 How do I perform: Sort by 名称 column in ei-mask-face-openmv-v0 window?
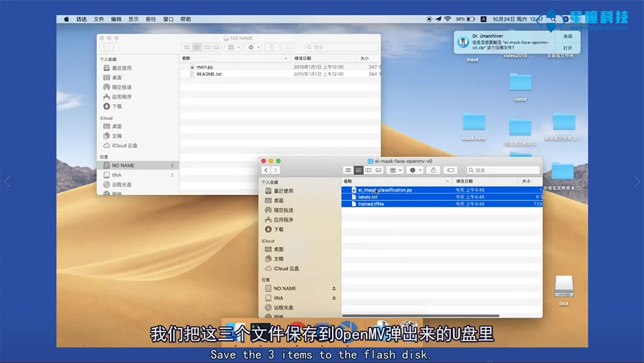tap(397, 181)
